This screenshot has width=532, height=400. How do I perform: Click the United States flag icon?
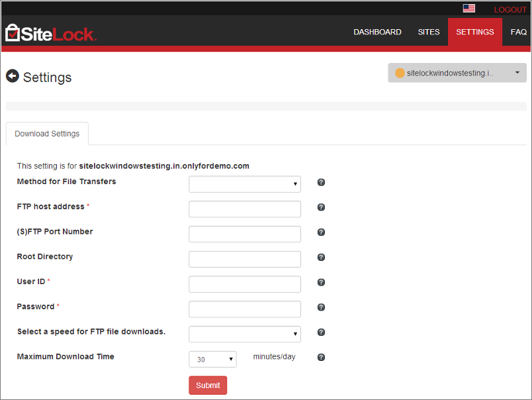coord(469,8)
